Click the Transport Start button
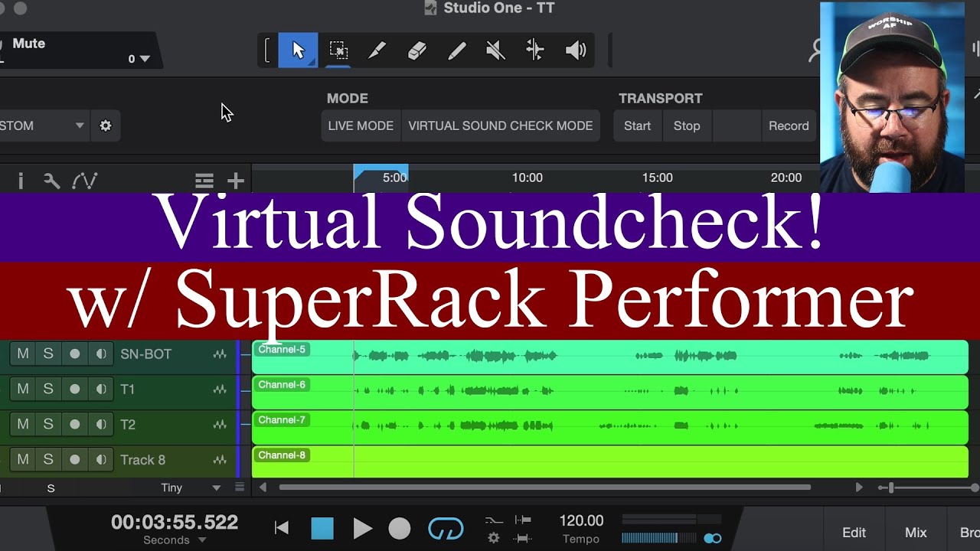Image resolution: width=980 pixels, height=551 pixels. pyautogui.click(x=637, y=126)
